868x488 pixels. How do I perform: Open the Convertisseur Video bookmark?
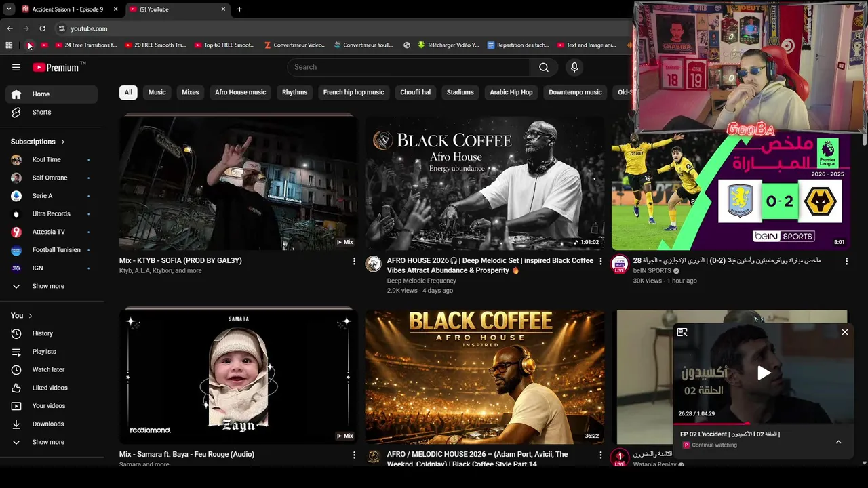coord(295,45)
